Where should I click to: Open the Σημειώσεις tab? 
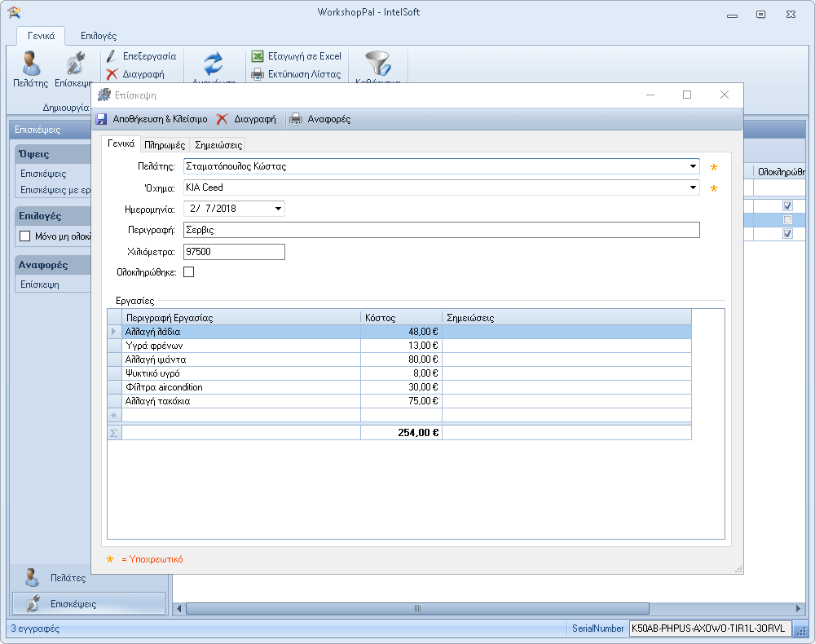(x=218, y=145)
